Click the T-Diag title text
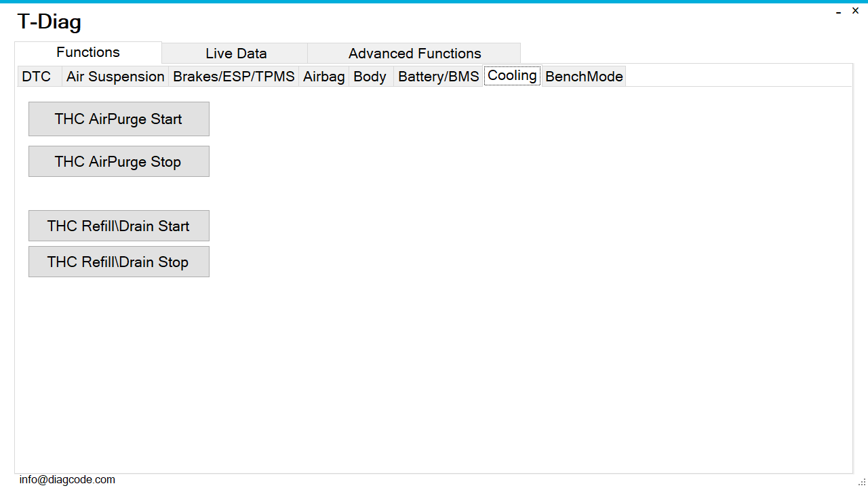868x488 pixels. tap(50, 22)
